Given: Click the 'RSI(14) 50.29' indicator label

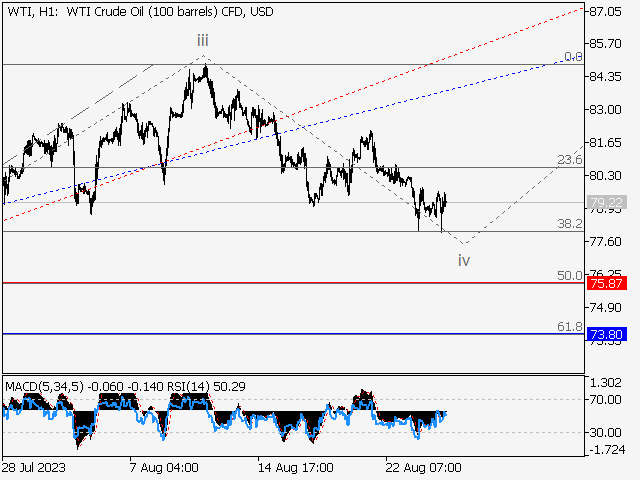Looking at the screenshot, I should click(x=207, y=387).
